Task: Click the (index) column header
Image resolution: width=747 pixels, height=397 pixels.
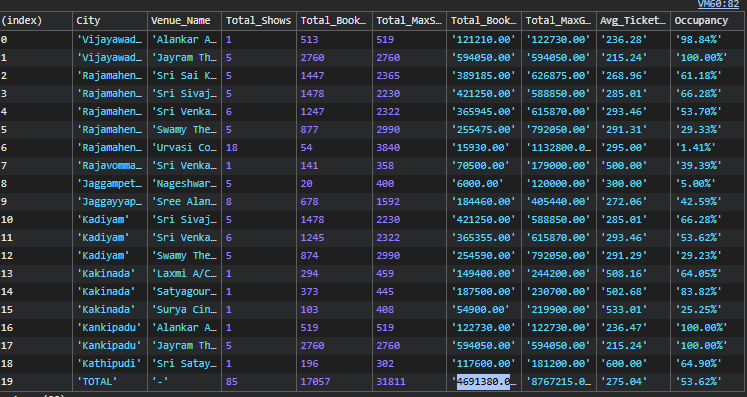Action: (x=36, y=21)
